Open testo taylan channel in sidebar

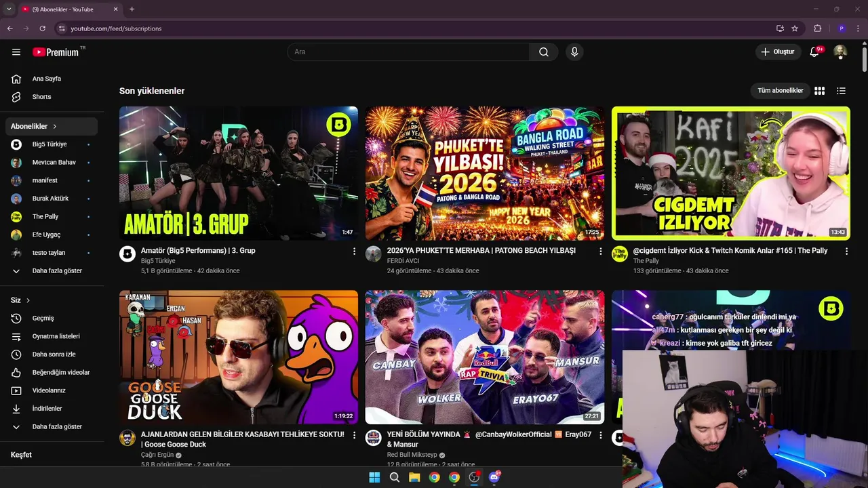point(52,253)
